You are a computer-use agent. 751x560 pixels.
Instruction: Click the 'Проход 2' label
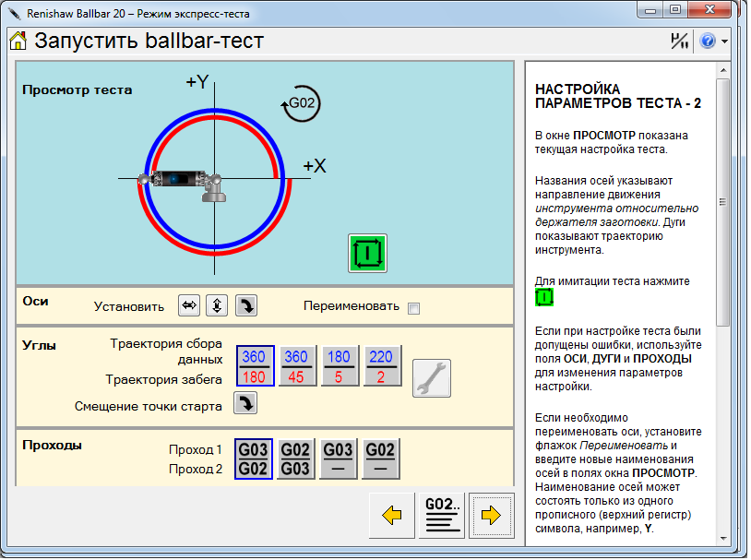pos(196,469)
